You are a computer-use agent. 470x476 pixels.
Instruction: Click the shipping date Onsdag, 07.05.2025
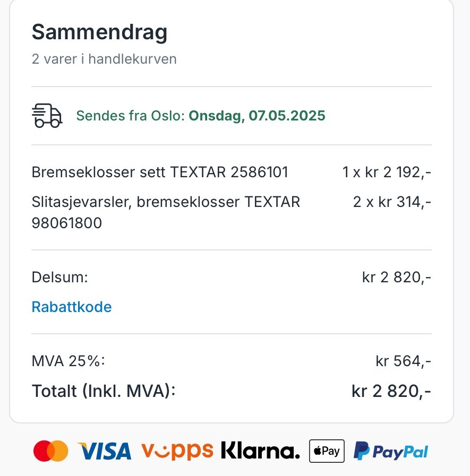pos(257,116)
